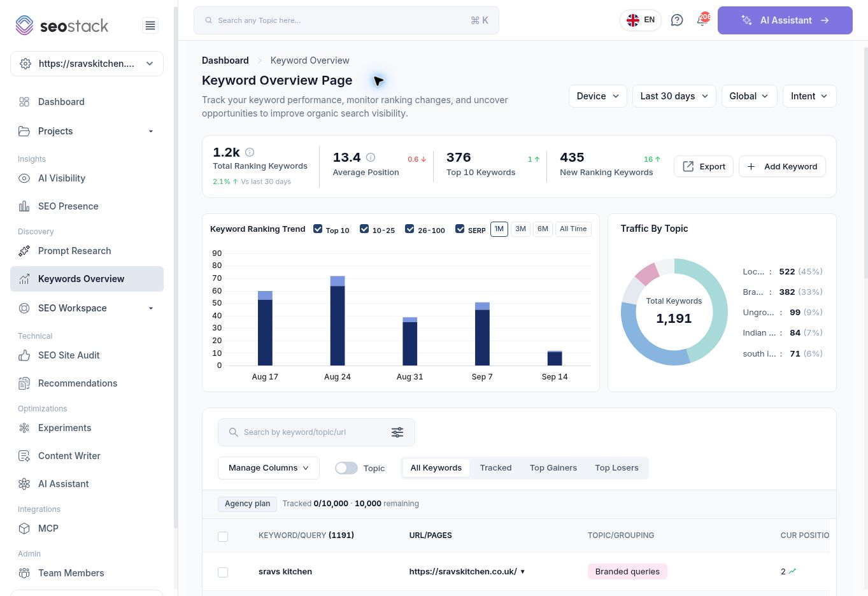
Task: Uncheck the 26-100 trend checkbox
Action: click(x=409, y=229)
